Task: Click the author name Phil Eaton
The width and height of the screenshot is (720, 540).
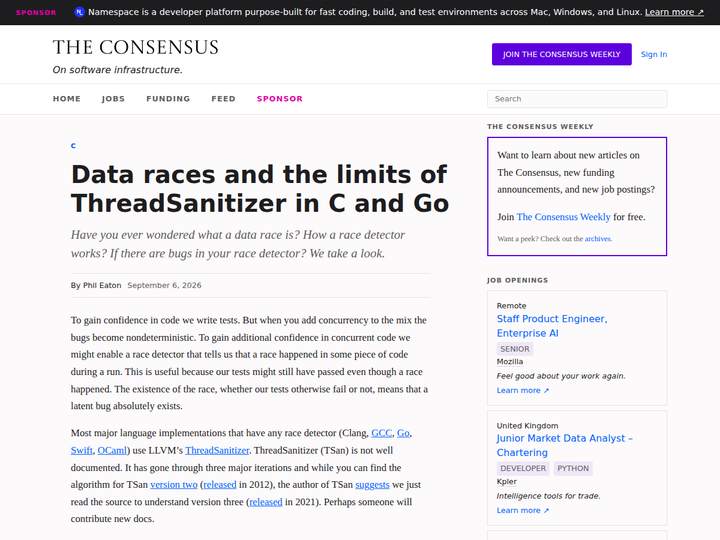Action: [x=102, y=285]
